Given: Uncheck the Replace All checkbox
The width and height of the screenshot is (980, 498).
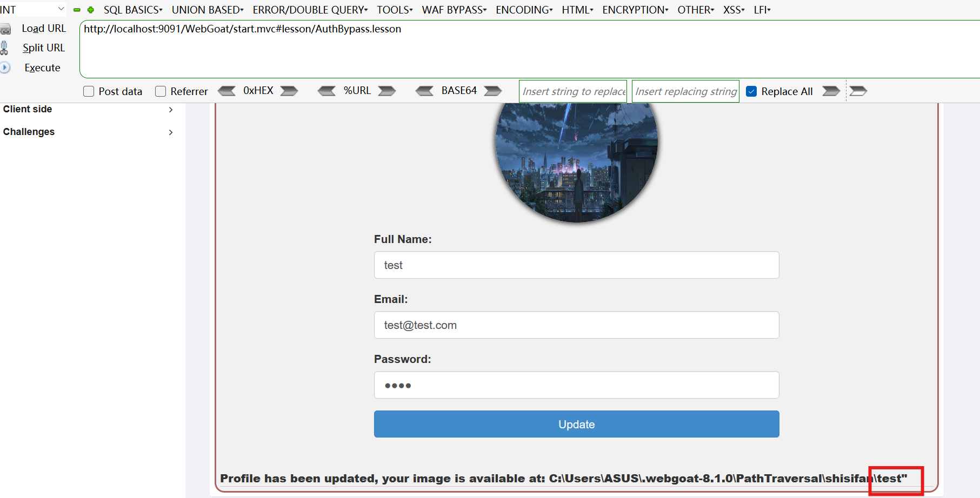Looking at the screenshot, I should point(751,91).
